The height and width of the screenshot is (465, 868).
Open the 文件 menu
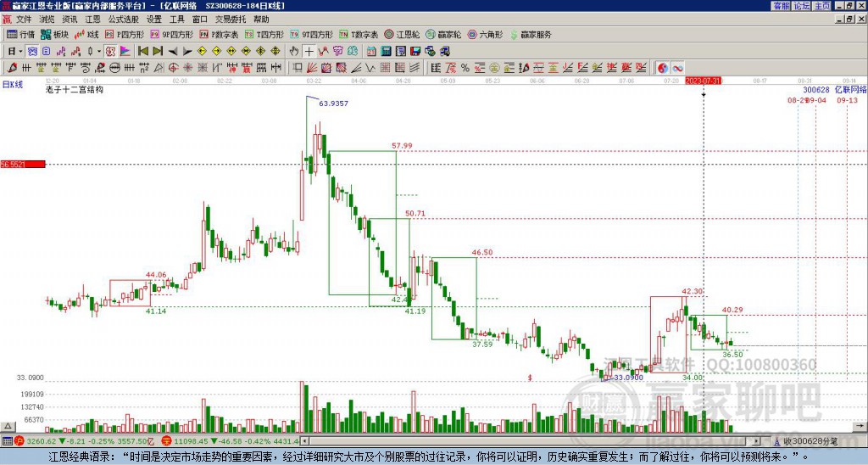tap(24, 20)
